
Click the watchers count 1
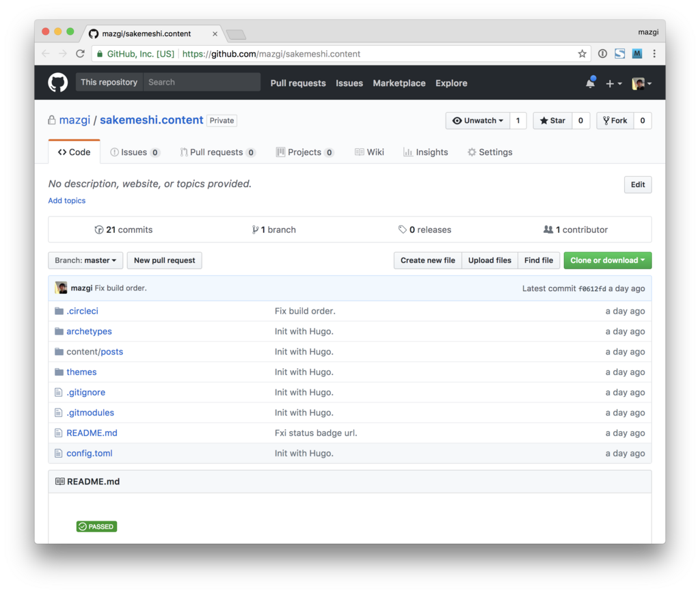pos(518,120)
